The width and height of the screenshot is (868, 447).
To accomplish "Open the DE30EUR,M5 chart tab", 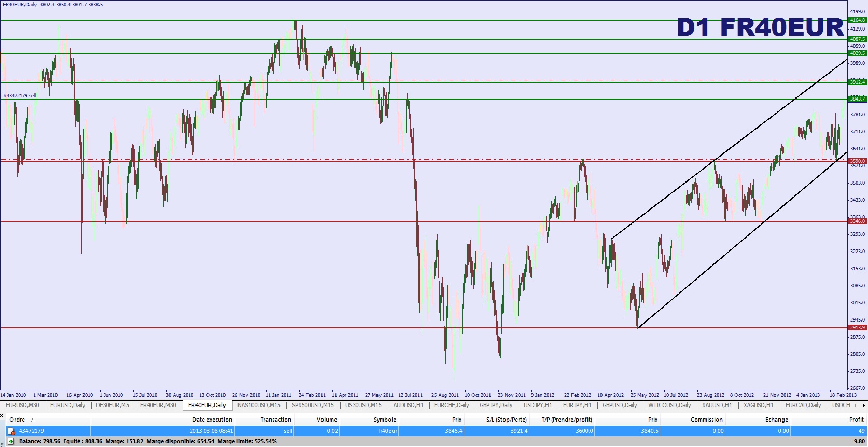I will click(112, 405).
